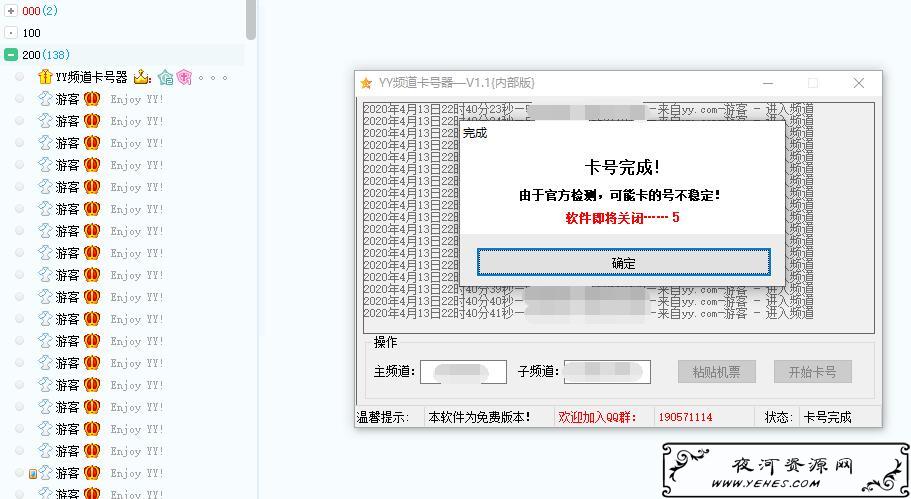Screen dimensions: 911x499
Task: Select the 100 channel name
Action: click(31, 33)
